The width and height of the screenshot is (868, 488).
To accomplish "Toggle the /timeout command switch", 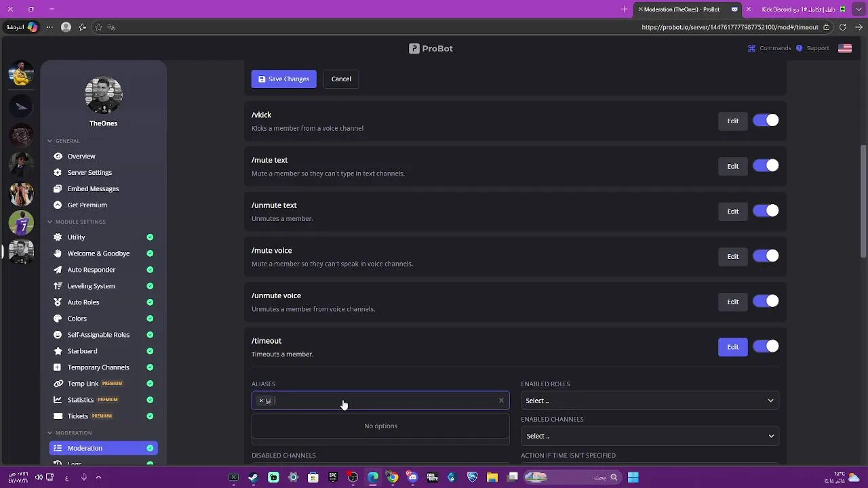I will point(766,346).
